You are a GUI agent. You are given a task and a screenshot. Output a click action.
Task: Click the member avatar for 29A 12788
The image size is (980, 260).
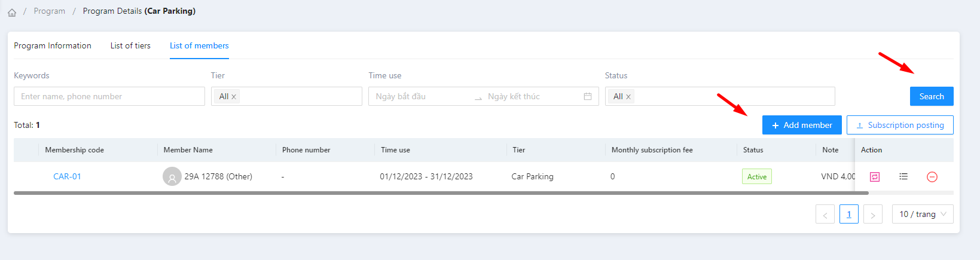[172, 177]
